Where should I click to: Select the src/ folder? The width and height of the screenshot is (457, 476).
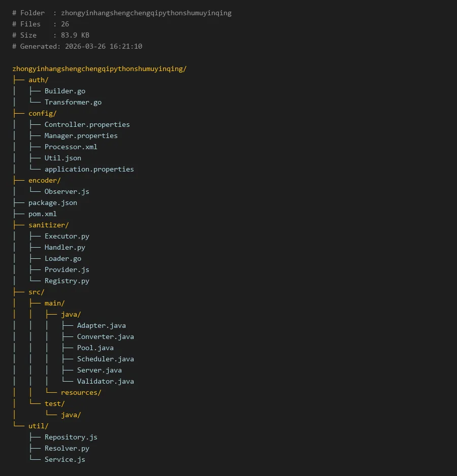pyautogui.click(x=36, y=292)
